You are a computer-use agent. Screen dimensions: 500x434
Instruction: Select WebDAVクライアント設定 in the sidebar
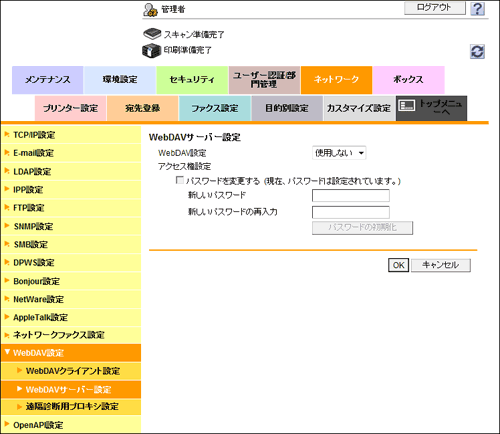coord(71,371)
